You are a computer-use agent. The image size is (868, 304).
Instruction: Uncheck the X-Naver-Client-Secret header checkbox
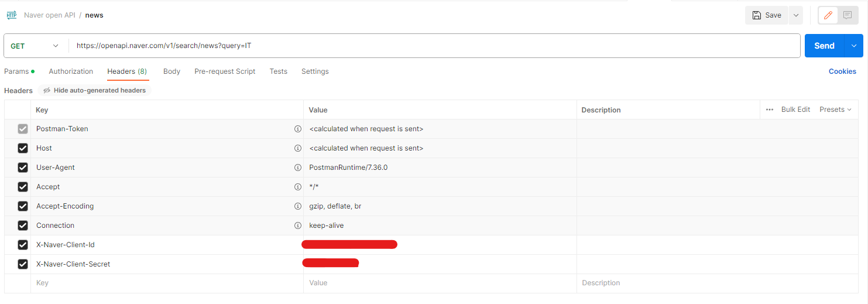(x=23, y=264)
